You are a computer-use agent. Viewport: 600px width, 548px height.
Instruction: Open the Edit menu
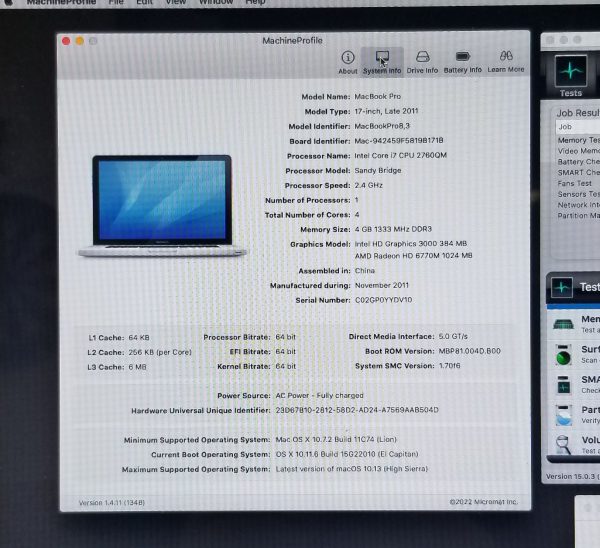coord(145,3)
